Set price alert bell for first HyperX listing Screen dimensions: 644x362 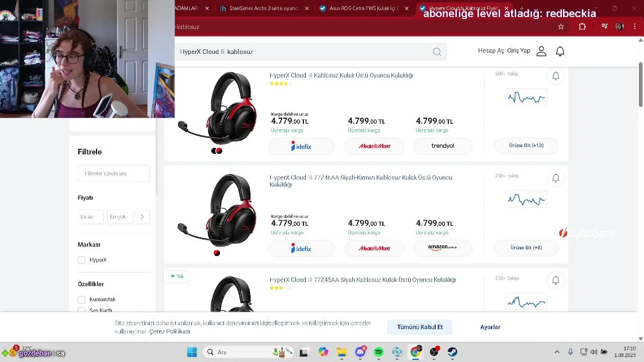555,76
